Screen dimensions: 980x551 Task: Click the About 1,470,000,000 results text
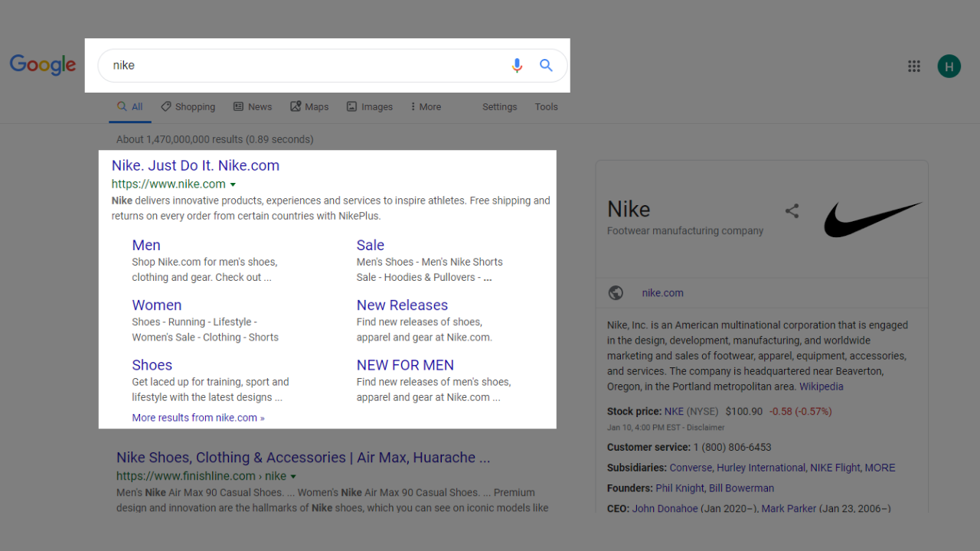coord(215,139)
